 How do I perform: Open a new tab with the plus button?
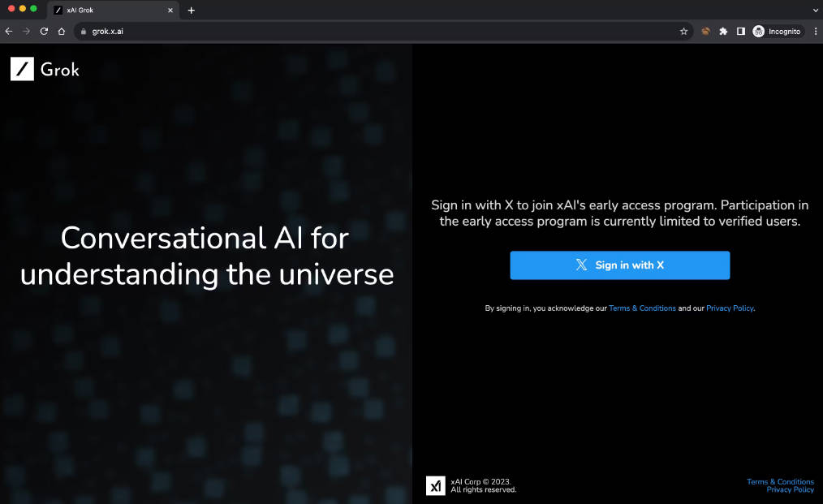[191, 11]
